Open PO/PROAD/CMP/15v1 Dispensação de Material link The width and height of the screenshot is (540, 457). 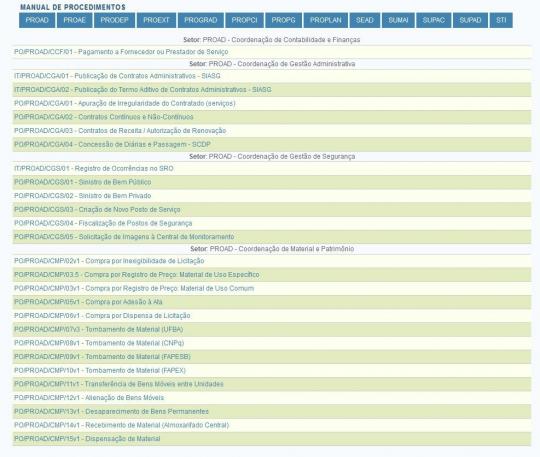coord(87,439)
